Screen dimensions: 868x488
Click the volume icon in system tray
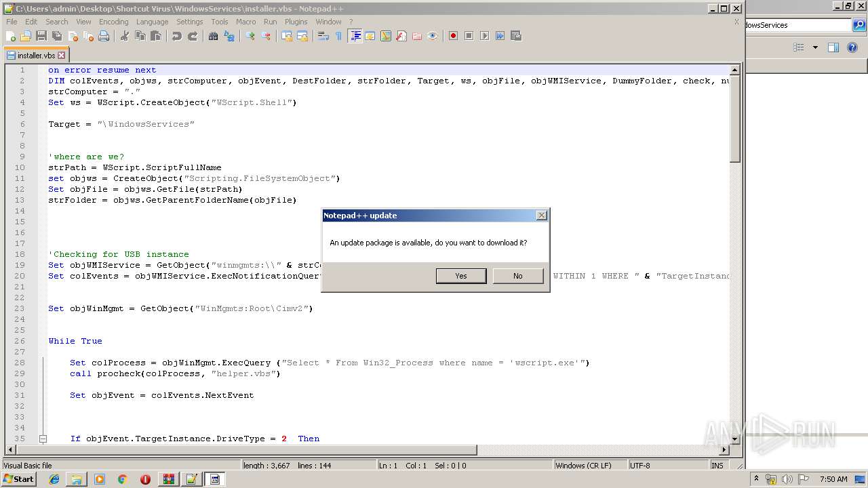pos(787,479)
